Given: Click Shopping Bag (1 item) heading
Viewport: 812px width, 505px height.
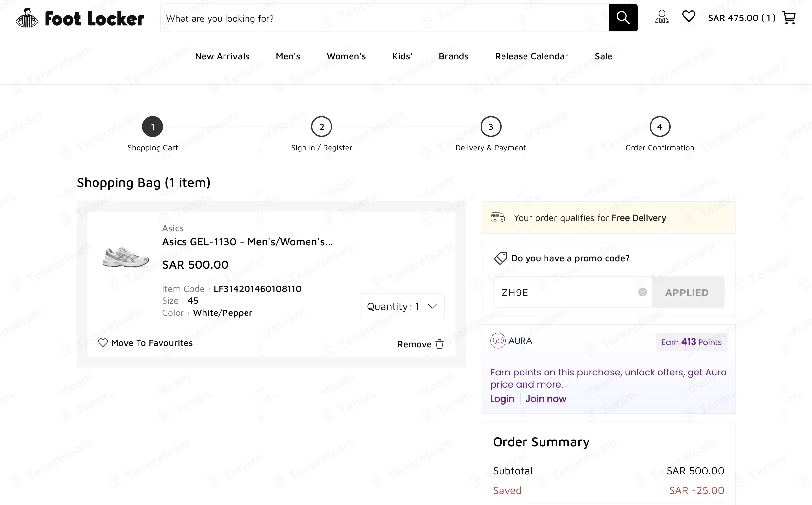Looking at the screenshot, I should pos(144,182).
